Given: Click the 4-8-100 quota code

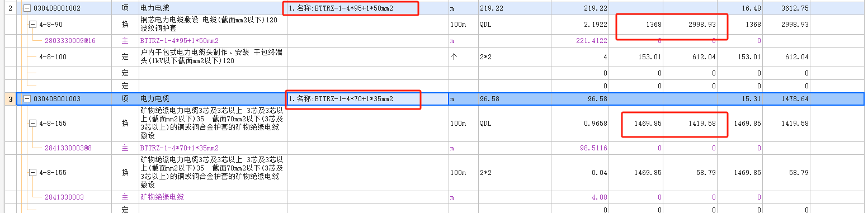Looking at the screenshot, I should coord(53,57).
